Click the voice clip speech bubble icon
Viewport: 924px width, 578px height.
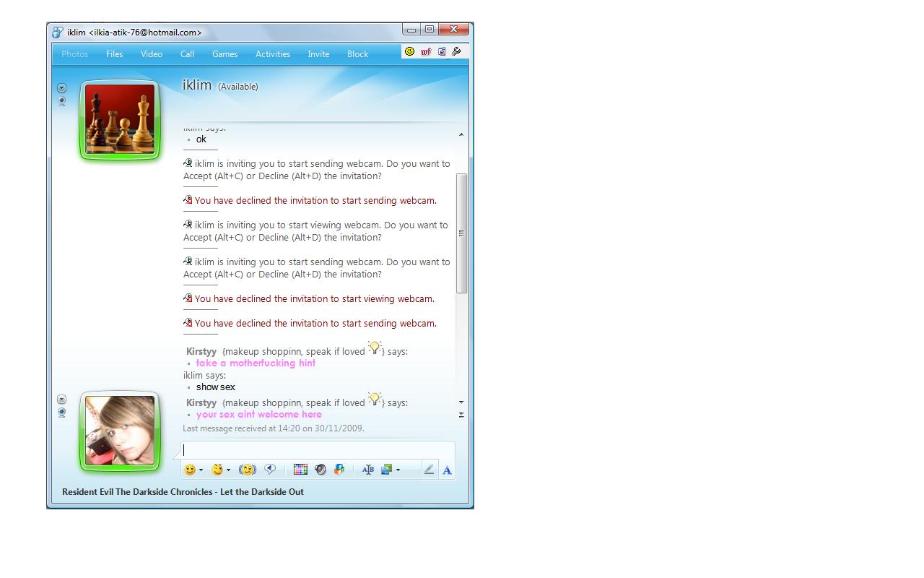tap(270, 470)
